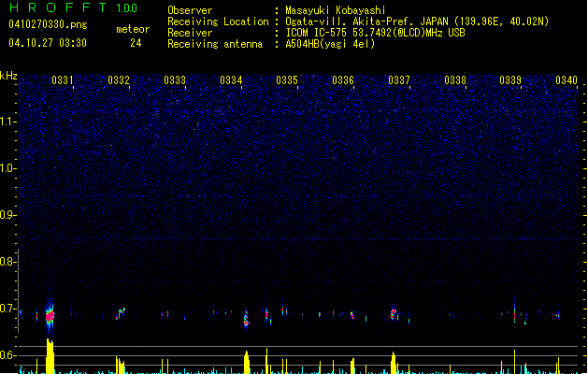
Task: Click the 0335 time marker
Action: 287,80
